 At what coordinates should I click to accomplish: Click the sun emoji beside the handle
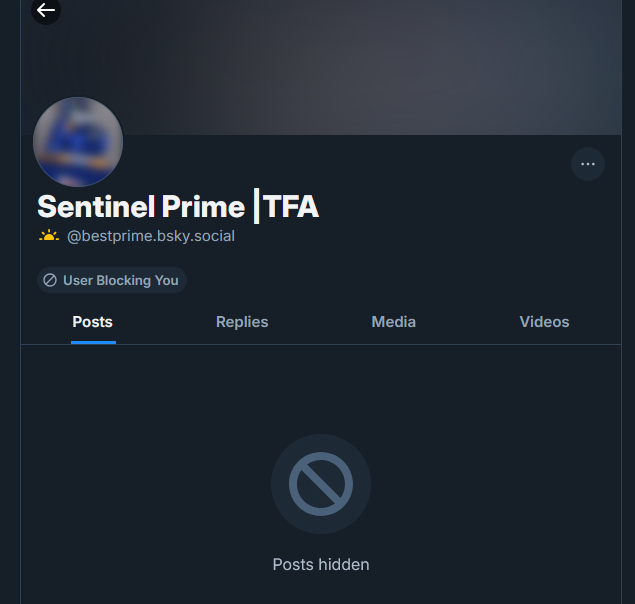point(49,236)
